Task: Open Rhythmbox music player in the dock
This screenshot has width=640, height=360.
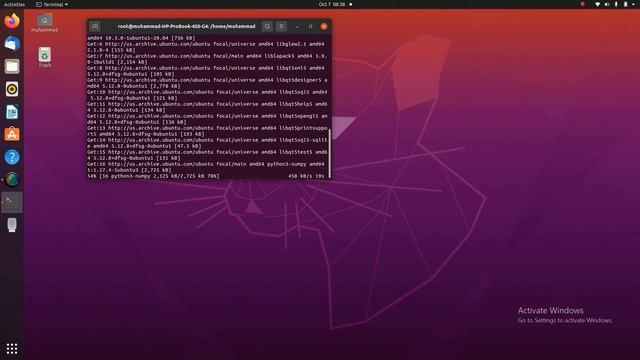Action: pos(12,89)
